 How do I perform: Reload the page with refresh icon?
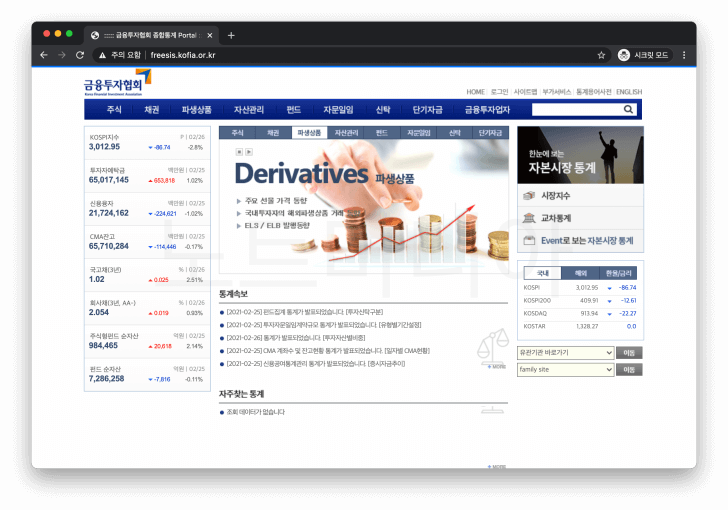pos(80,55)
